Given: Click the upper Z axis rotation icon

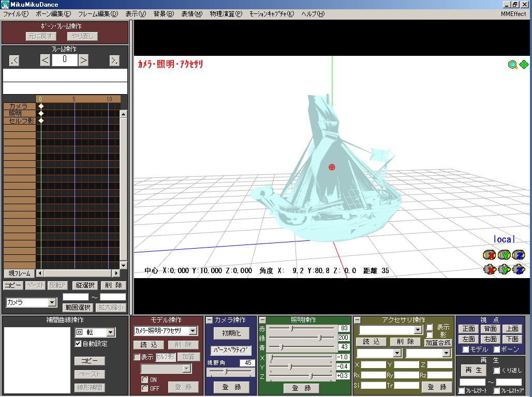Looking at the screenshot, I should point(519,255).
